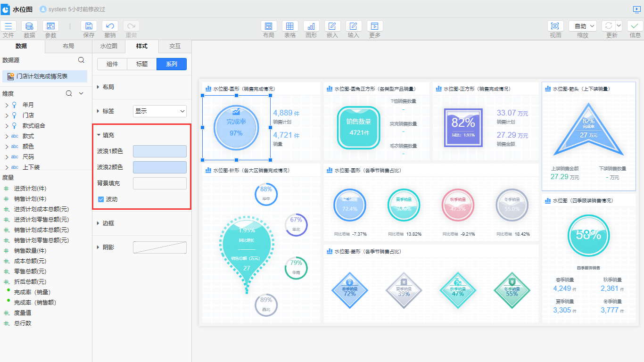Switch to the 交互 tab
Viewport: 644px width, 362px height.
coord(175,46)
